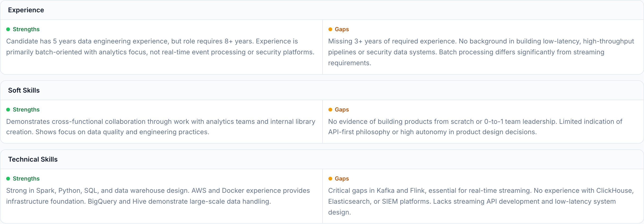Click the orange Gaps dot under Experience
Image resolution: width=644 pixels, height=224 pixels.
coord(330,30)
